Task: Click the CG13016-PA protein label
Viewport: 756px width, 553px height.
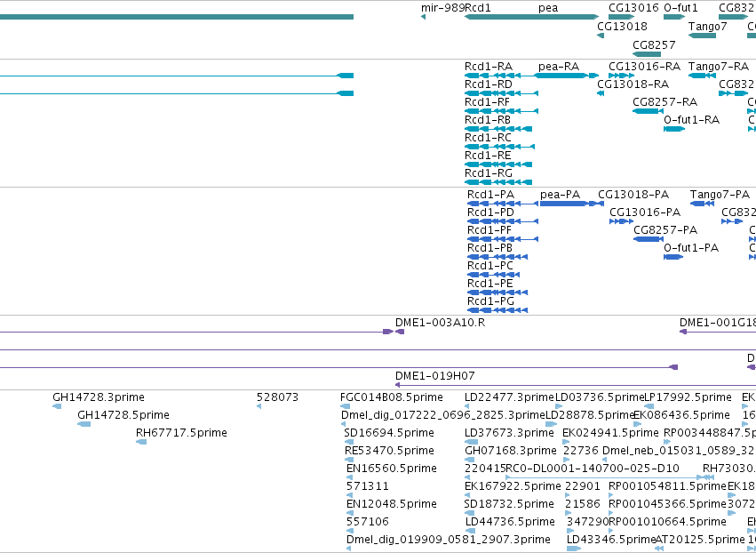Action: point(645,212)
